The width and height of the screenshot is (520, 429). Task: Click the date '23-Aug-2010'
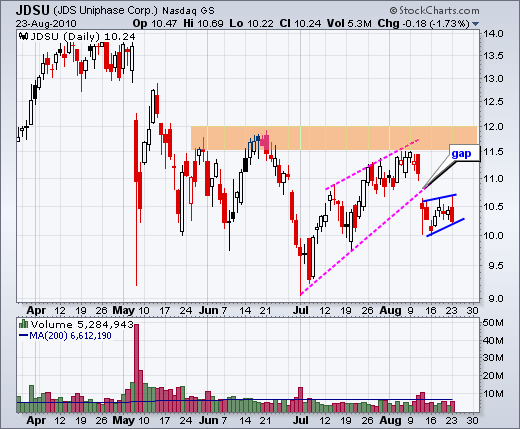point(46,24)
